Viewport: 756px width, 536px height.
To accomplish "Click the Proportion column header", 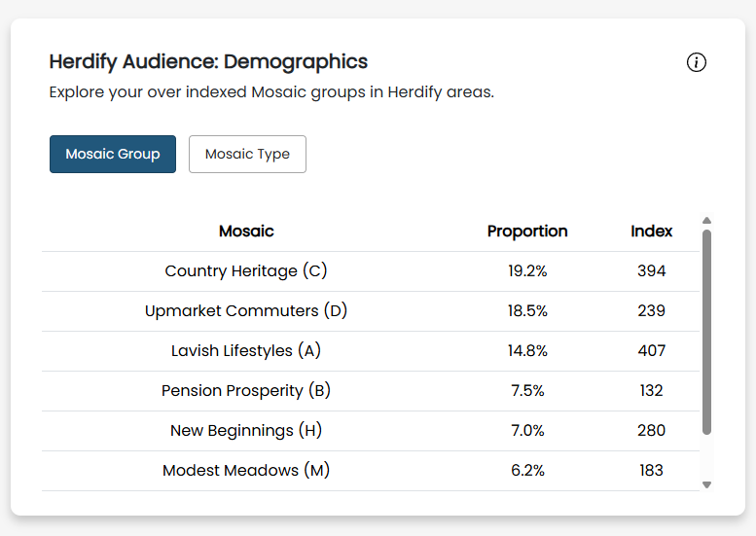I will click(x=527, y=232).
